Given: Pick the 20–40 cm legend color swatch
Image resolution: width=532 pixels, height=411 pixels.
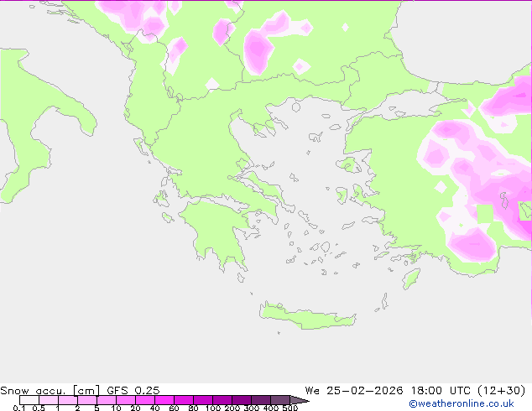Looking at the screenshot, I should pyautogui.click(x=145, y=400).
